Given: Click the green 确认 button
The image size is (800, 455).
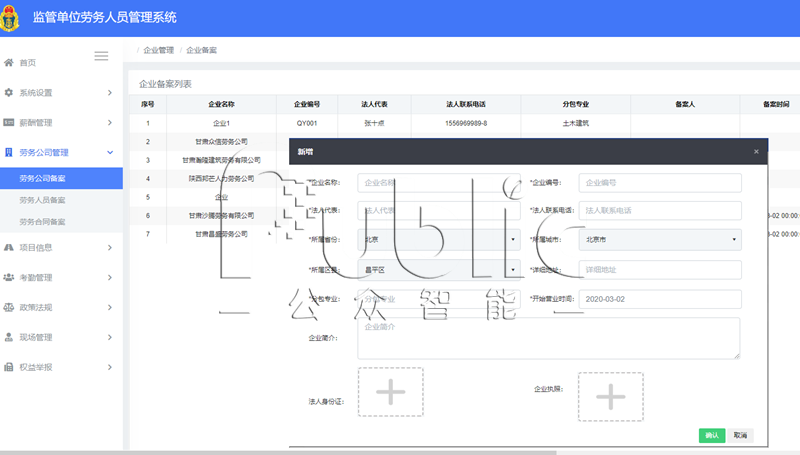Looking at the screenshot, I should pyautogui.click(x=712, y=435).
